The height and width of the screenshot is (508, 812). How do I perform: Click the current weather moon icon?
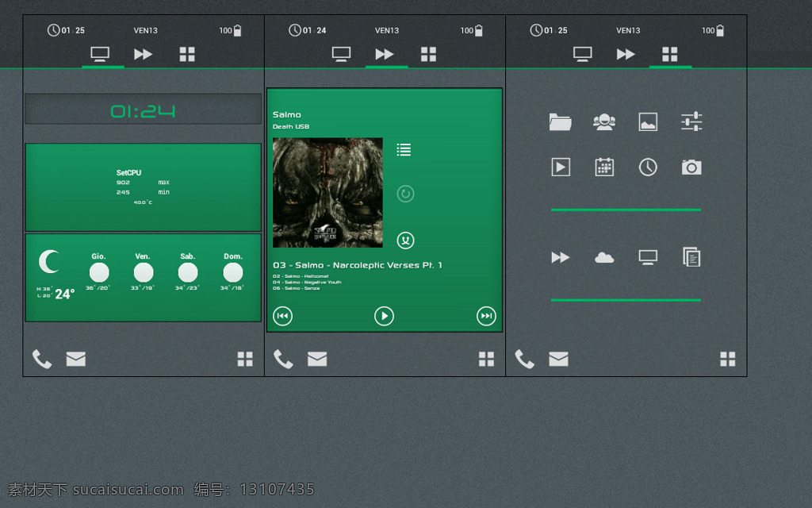(x=49, y=261)
